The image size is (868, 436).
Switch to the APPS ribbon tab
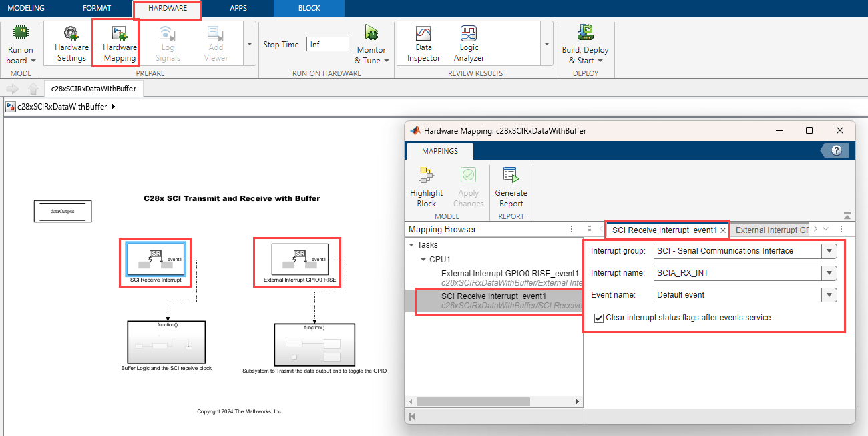click(238, 9)
